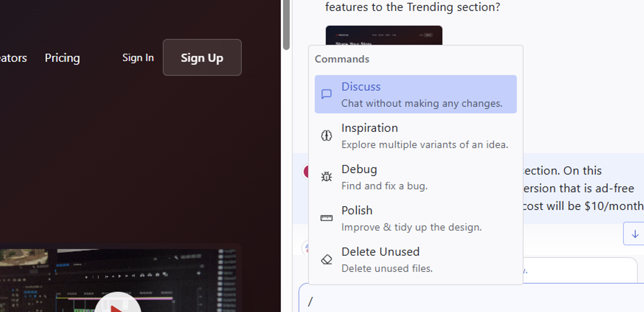Click the Delete Unused eraser icon

tap(326, 259)
